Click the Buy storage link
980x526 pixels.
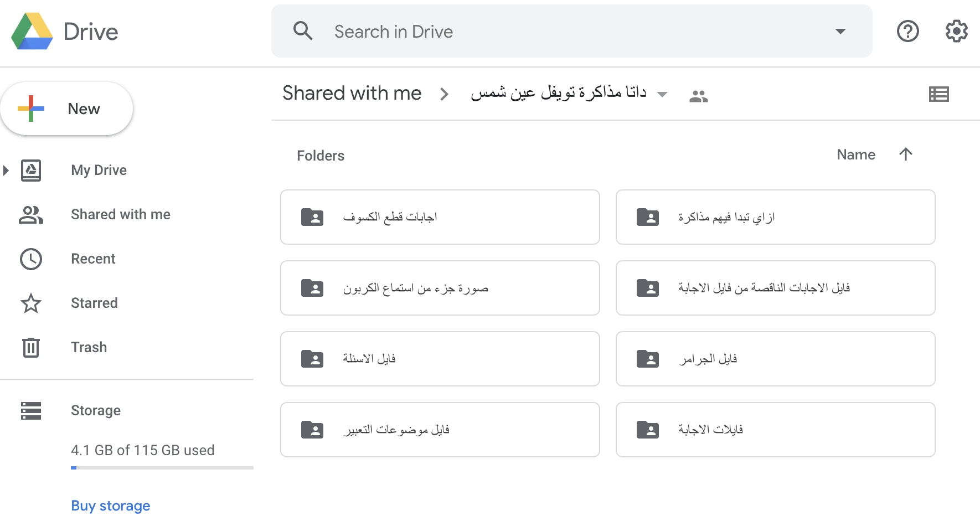pyautogui.click(x=110, y=506)
